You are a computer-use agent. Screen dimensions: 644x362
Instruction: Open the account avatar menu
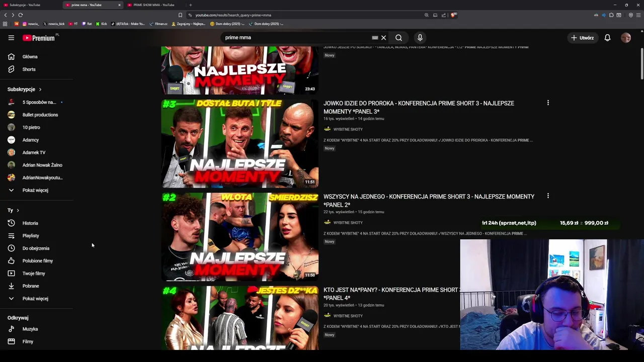(626, 38)
